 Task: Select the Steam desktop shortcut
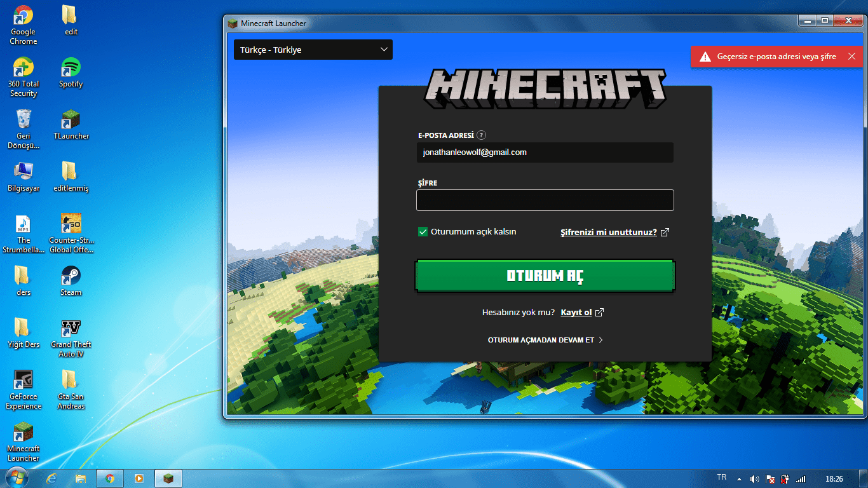coord(71,281)
